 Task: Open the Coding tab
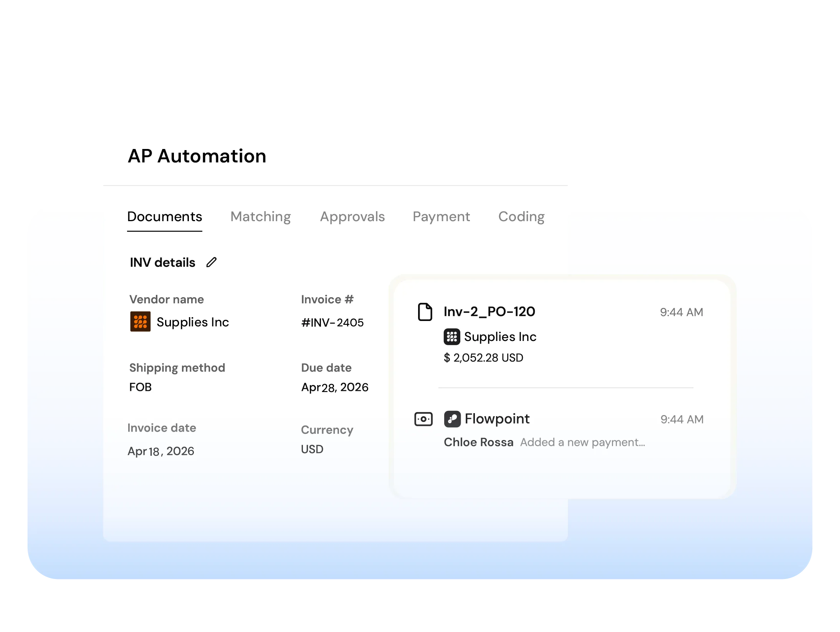tap(521, 217)
